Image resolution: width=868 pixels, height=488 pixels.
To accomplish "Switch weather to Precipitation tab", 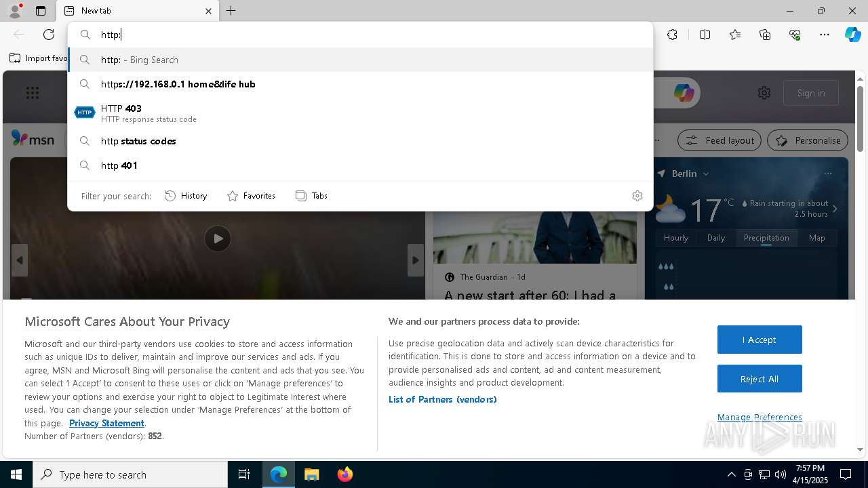I will pos(766,238).
